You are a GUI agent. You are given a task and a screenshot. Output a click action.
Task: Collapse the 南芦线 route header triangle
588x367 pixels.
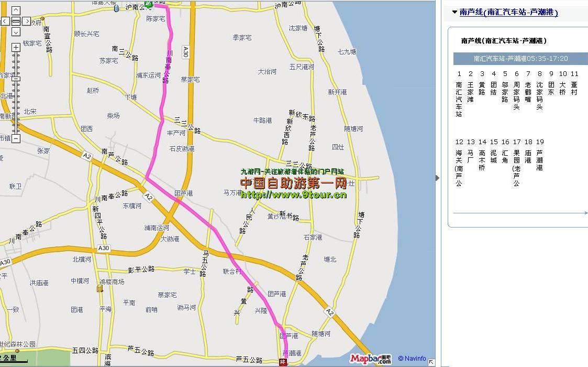tap(454, 12)
